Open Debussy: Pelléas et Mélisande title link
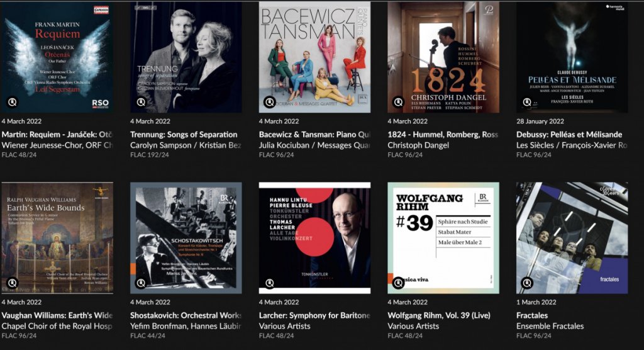This screenshot has height=350, width=644. click(x=569, y=135)
